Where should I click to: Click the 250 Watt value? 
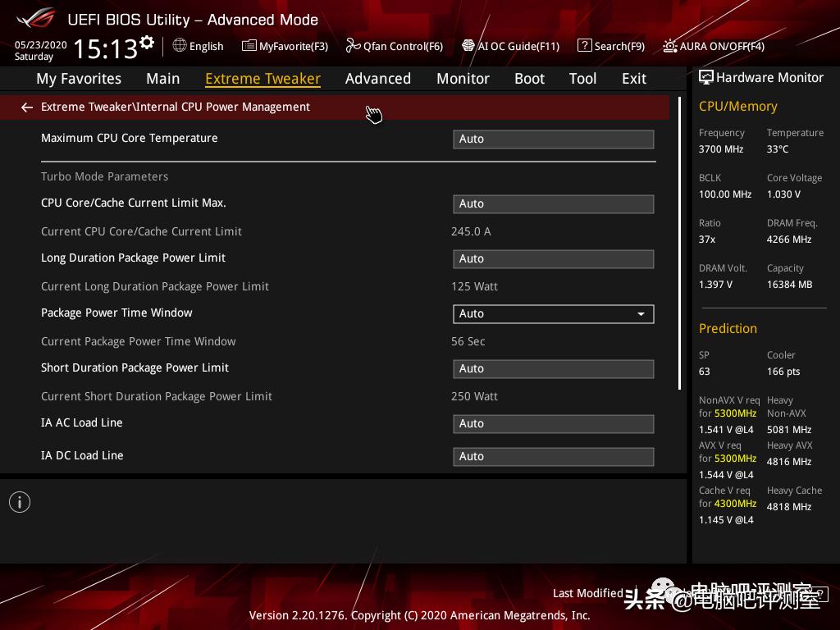[x=474, y=396]
